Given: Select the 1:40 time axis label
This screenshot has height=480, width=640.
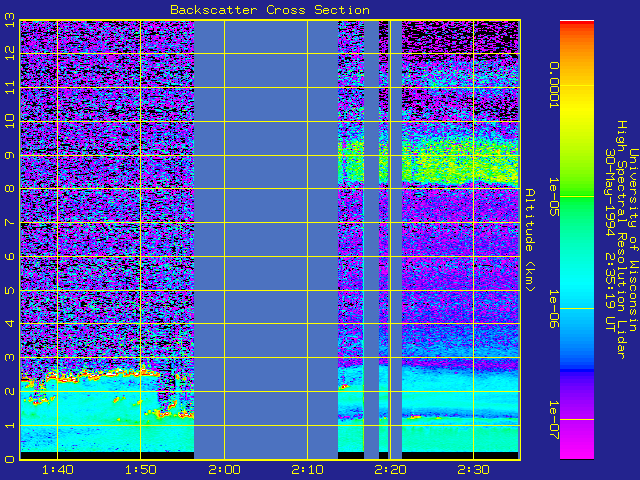Looking at the screenshot, I should pyautogui.click(x=58, y=470).
